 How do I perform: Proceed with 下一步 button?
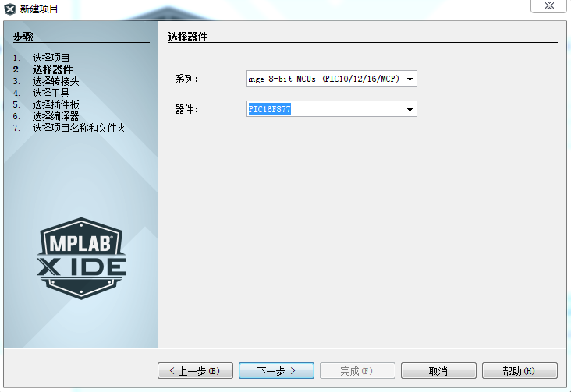276,370
